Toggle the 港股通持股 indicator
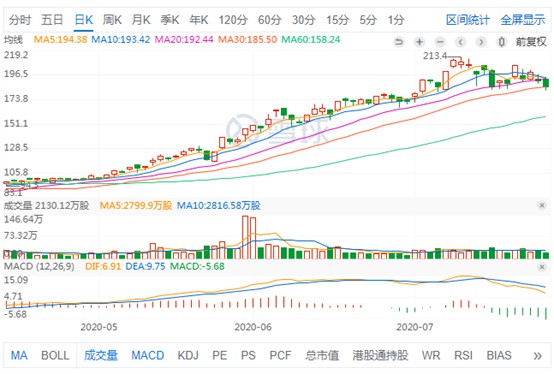554x374 pixels. pos(380,355)
